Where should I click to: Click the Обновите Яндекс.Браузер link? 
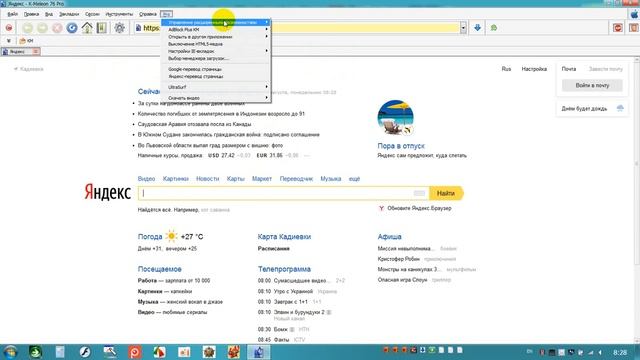(x=419, y=208)
